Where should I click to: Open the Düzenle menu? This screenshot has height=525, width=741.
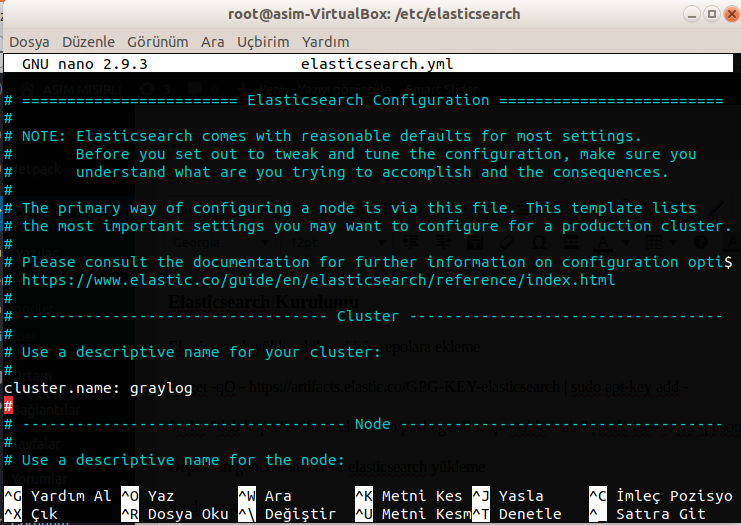(x=88, y=42)
